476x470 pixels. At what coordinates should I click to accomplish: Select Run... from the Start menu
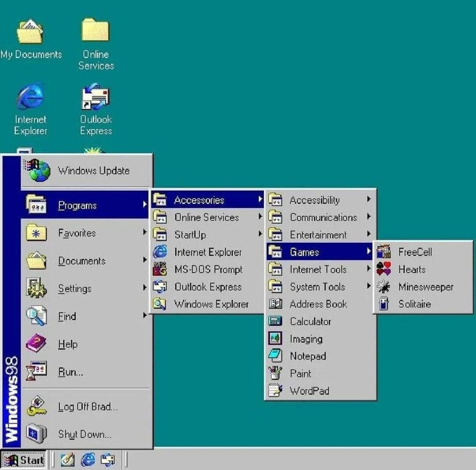coord(70,372)
